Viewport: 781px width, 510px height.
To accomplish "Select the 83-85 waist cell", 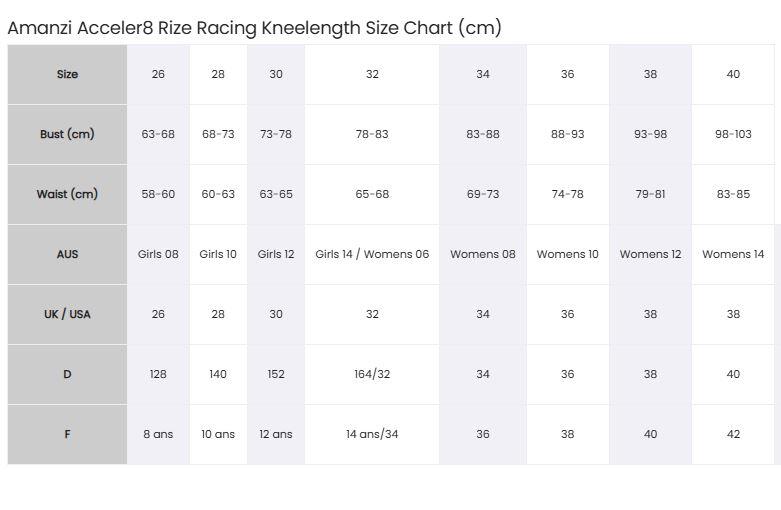I will [733, 194].
